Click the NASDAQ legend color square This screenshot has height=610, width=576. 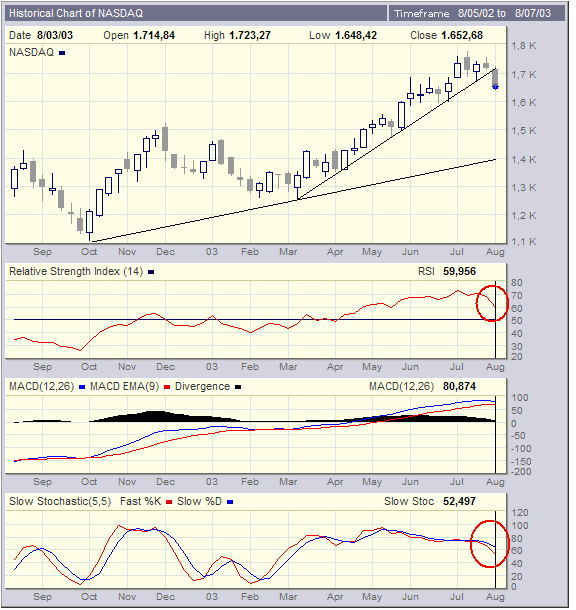[62, 53]
